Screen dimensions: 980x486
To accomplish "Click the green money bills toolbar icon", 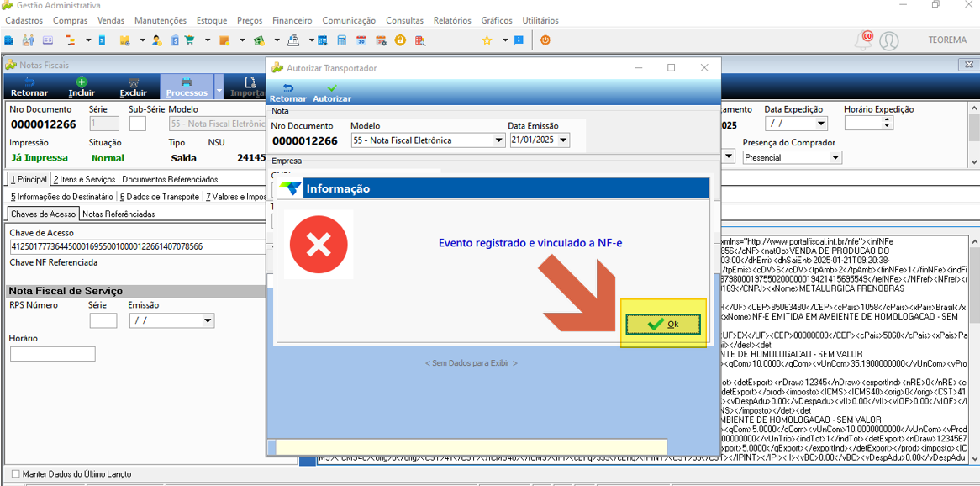I will tap(258, 40).
